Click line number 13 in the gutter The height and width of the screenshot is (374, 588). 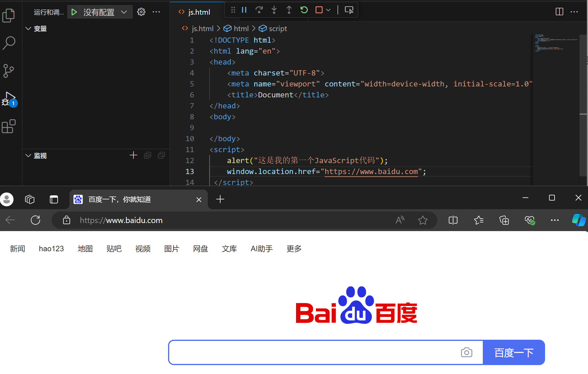click(190, 171)
